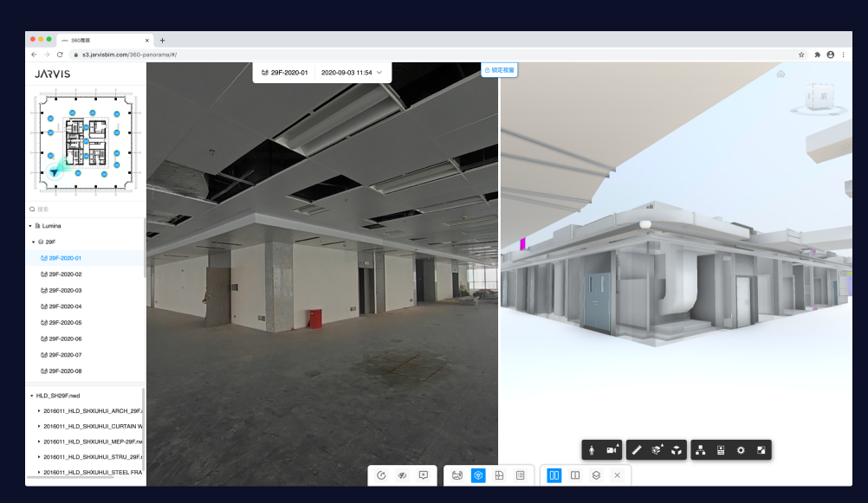Reset the 3D model to home view

pyautogui.click(x=781, y=74)
